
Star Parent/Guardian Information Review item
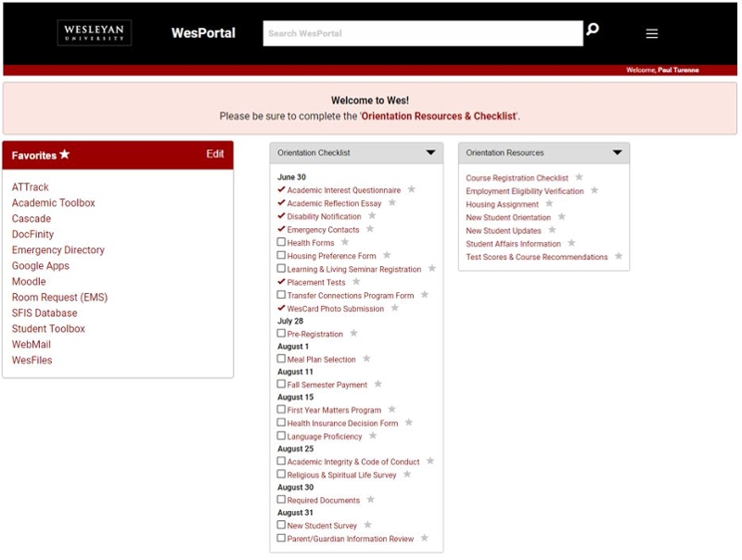coord(425,538)
